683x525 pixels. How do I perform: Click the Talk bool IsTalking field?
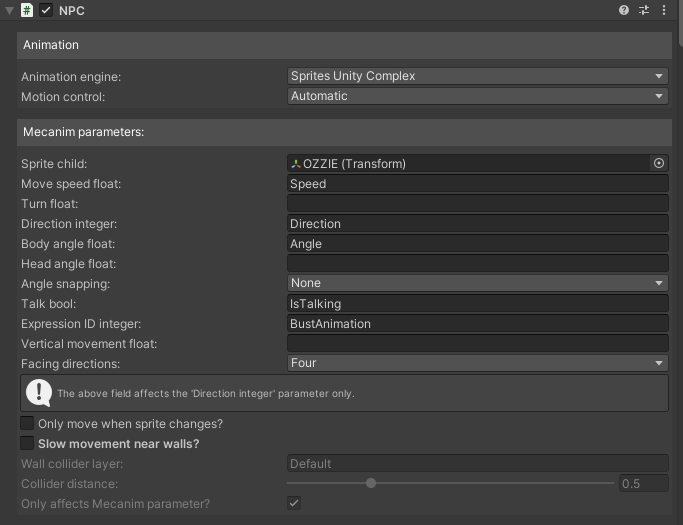coord(477,304)
